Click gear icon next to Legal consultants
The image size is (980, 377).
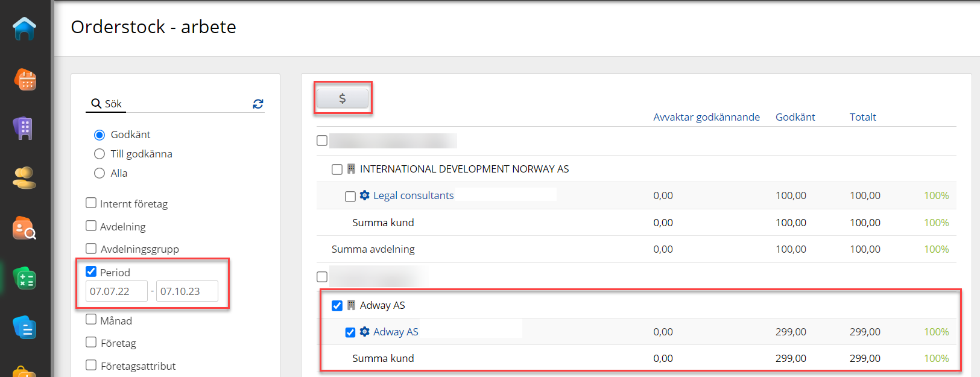click(x=365, y=195)
